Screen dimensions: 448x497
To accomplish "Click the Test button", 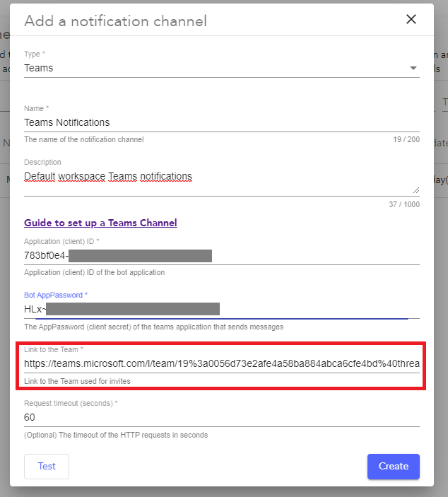I will 47,467.
